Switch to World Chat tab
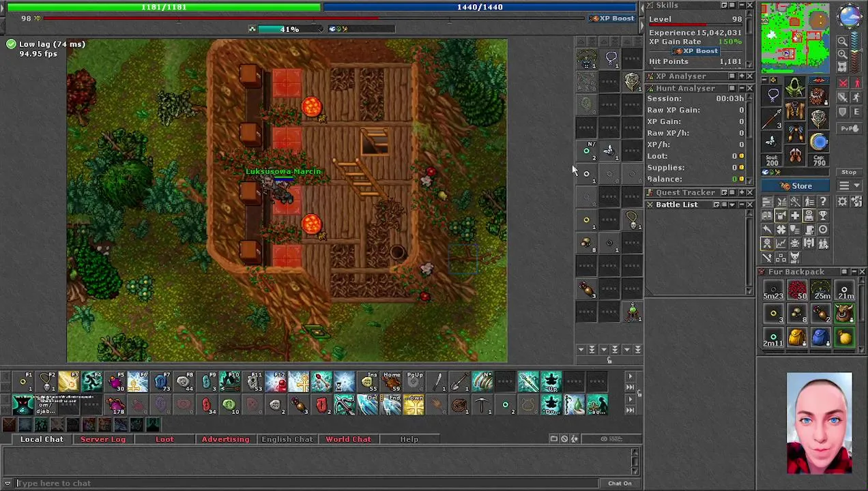 (x=348, y=439)
